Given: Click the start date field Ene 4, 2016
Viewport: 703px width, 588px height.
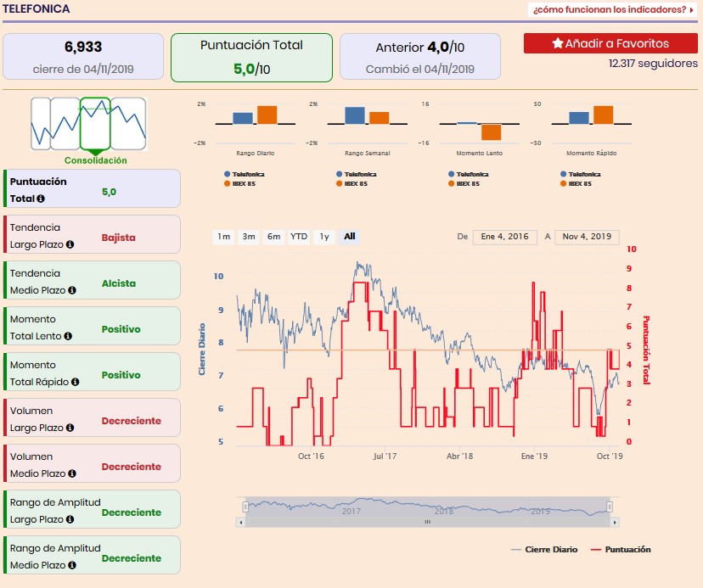Looking at the screenshot, I should (x=505, y=237).
